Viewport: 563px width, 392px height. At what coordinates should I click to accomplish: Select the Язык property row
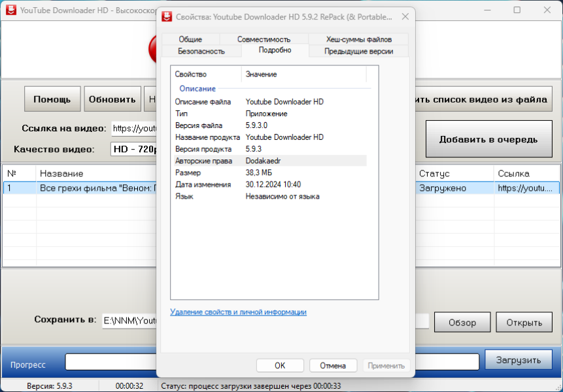click(x=270, y=196)
